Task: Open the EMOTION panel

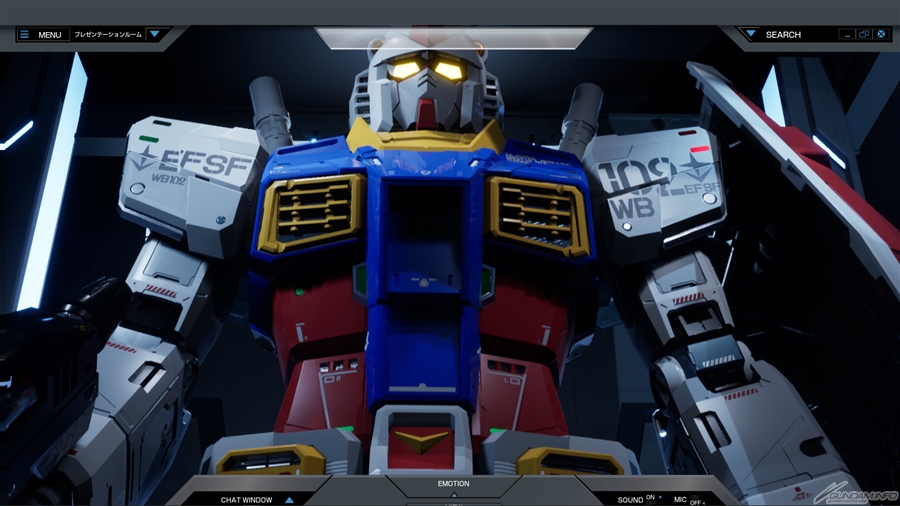Action: coord(453,487)
